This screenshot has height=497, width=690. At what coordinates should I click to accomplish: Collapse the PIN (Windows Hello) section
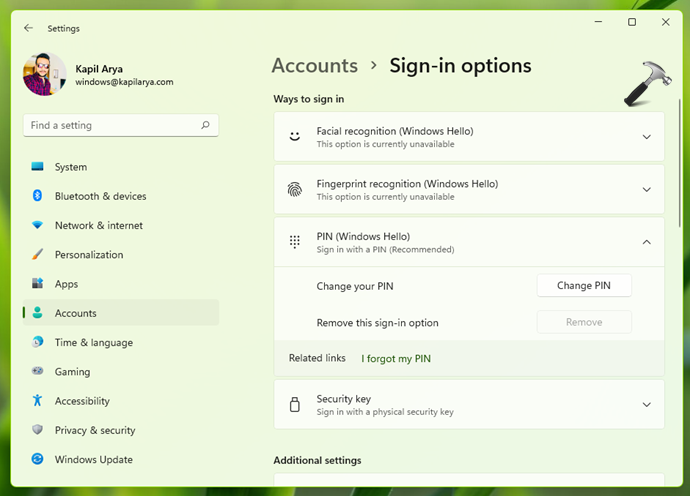tap(646, 242)
